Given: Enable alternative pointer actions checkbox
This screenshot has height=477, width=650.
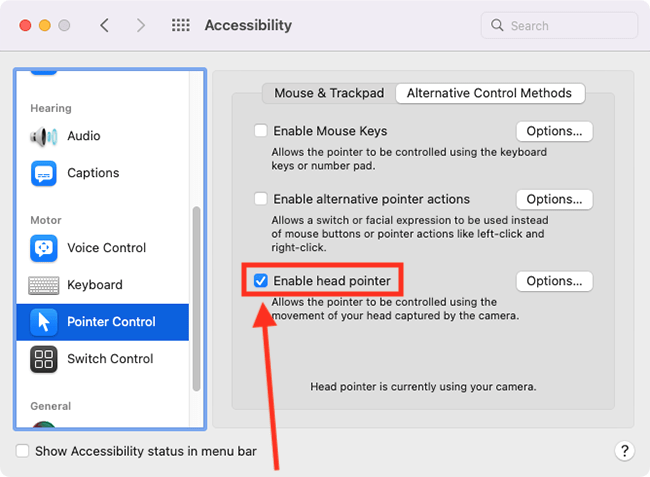Looking at the screenshot, I should click(x=260, y=199).
